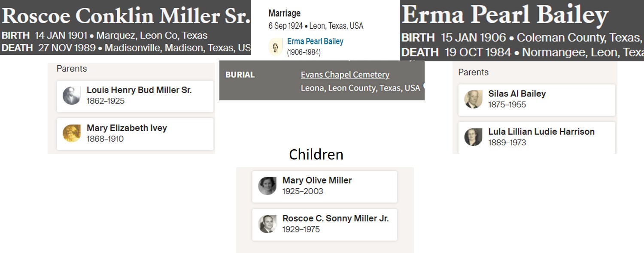Select the Mary Elizabeth Ivey parent card
The height and width of the screenshot is (253, 644).
pos(135,134)
